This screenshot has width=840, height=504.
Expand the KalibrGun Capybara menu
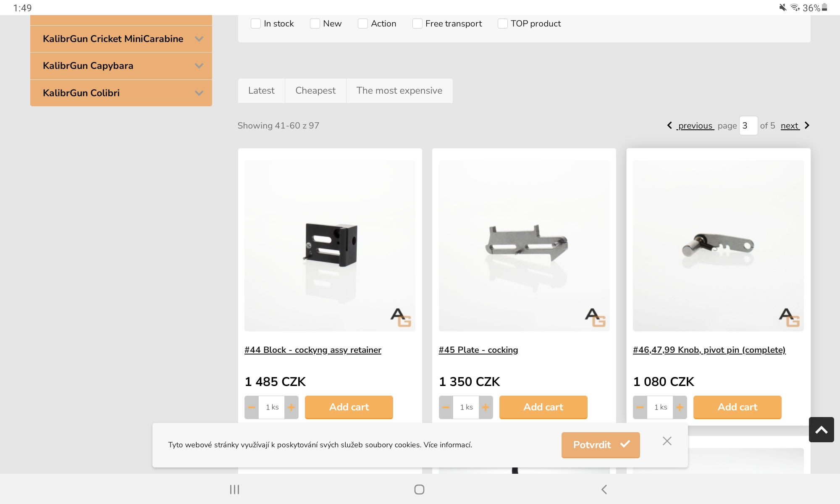tap(199, 66)
